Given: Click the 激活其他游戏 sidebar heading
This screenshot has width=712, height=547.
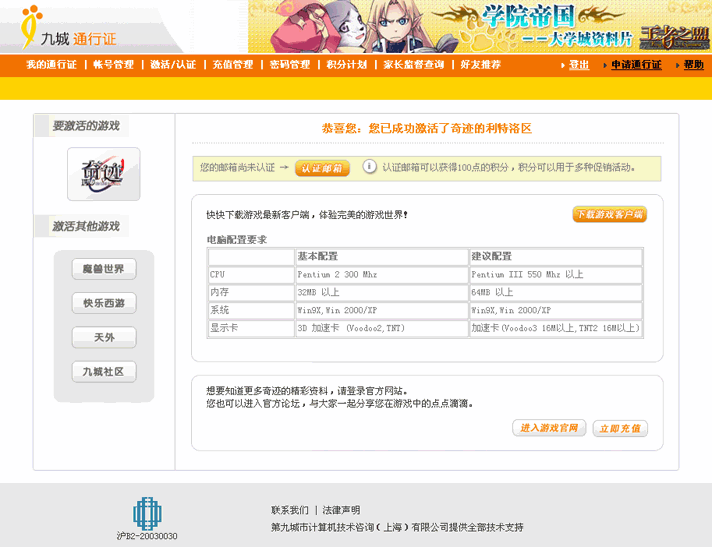Looking at the screenshot, I should pyautogui.click(x=86, y=226).
